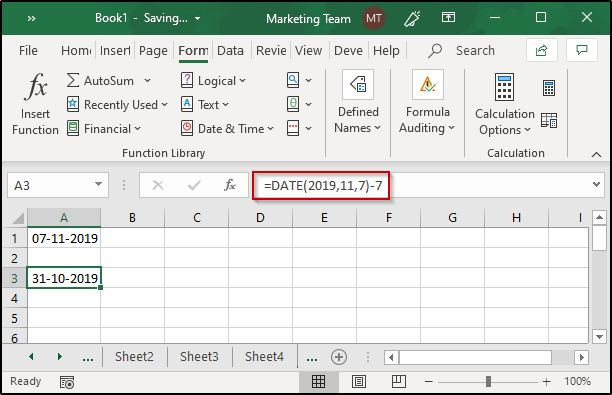This screenshot has width=612, height=395.
Task: Click the More Functions dots book icon
Action: click(x=294, y=128)
